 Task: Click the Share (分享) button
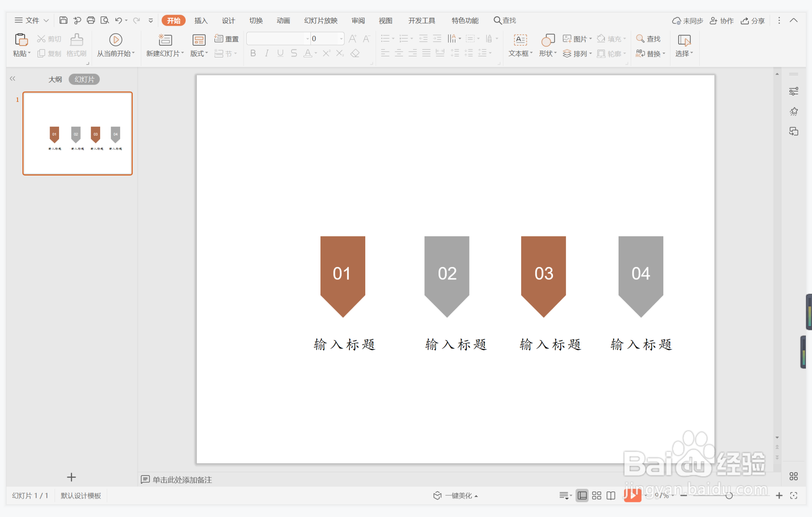(x=753, y=20)
